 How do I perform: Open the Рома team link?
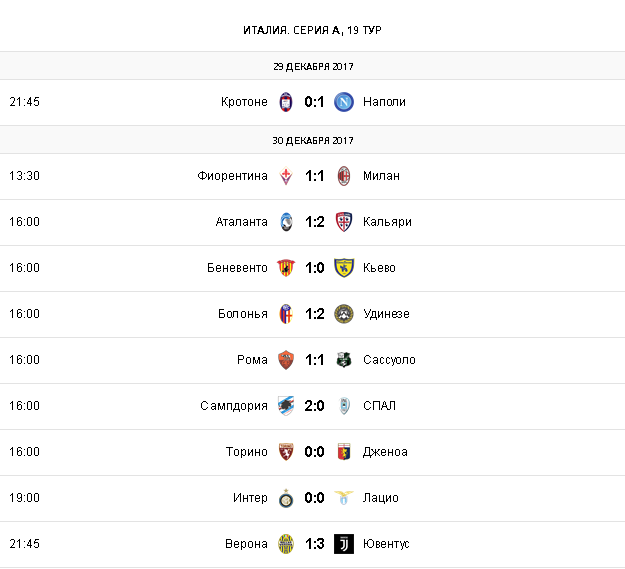click(253, 360)
